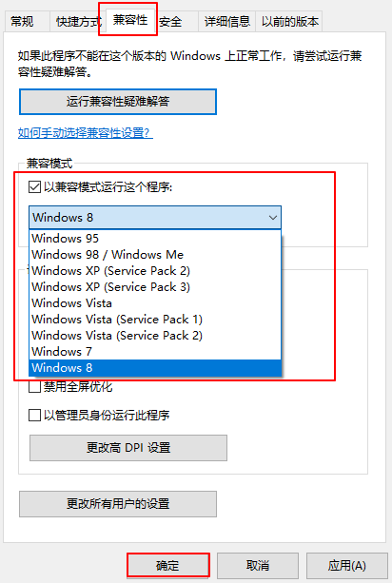
Task: Open the 快捷方式 tab
Action: [76, 22]
